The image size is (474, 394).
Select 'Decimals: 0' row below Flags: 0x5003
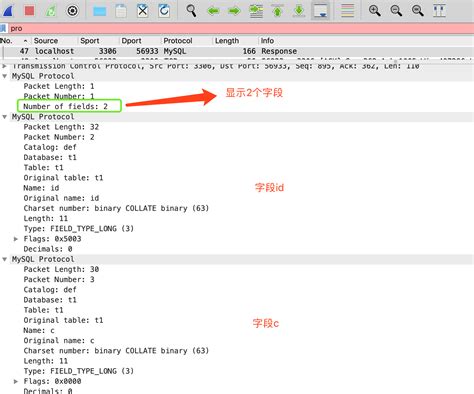point(48,249)
